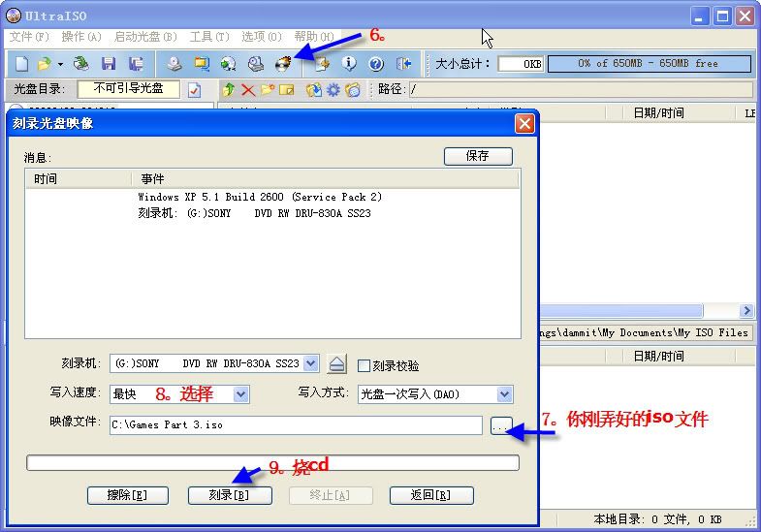This screenshot has height=532, width=761.
Task: Click the Save disk icon in toolbar
Action: tap(109, 64)
